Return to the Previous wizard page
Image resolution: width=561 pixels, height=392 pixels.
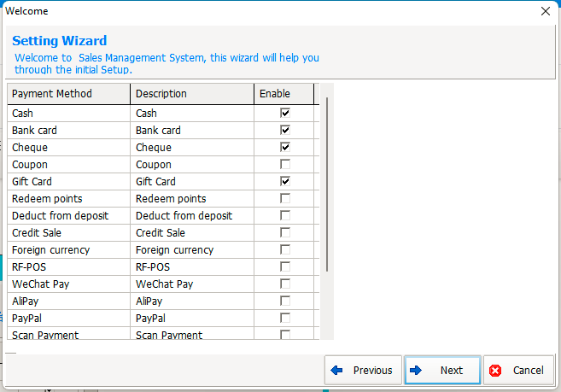[x=363, y=370]
